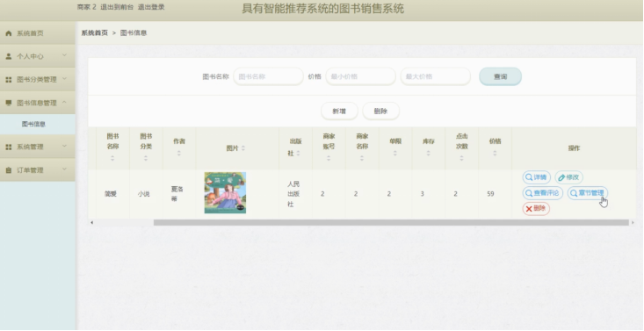This screenshot has height=331, width=644.
Task: Sort table by 出版社 column arrows
Action: [x=298, y=153]
